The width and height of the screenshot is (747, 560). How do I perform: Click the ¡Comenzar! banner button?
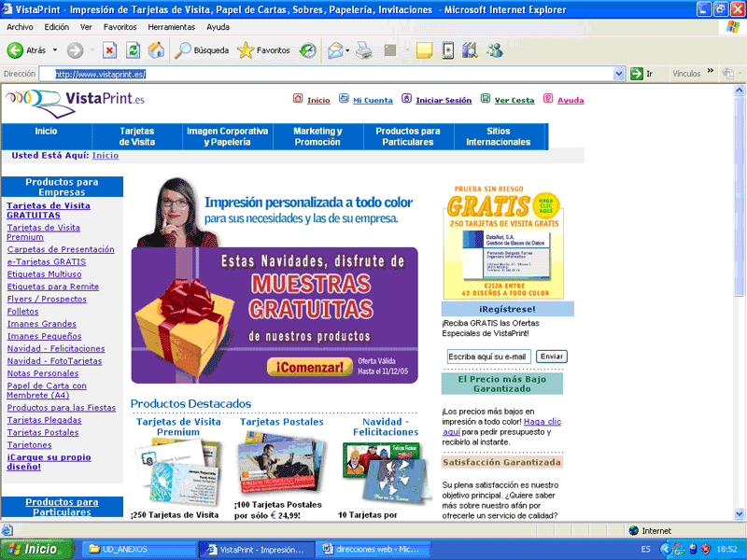click(310, 367)
